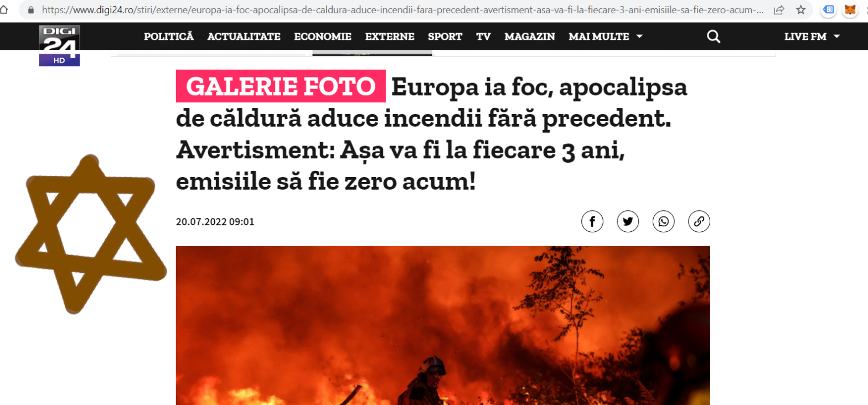The height and width of the screenshot is (405, 868).
Task: Share the article via WhatsApp
Action: click(x=663, y=222)
